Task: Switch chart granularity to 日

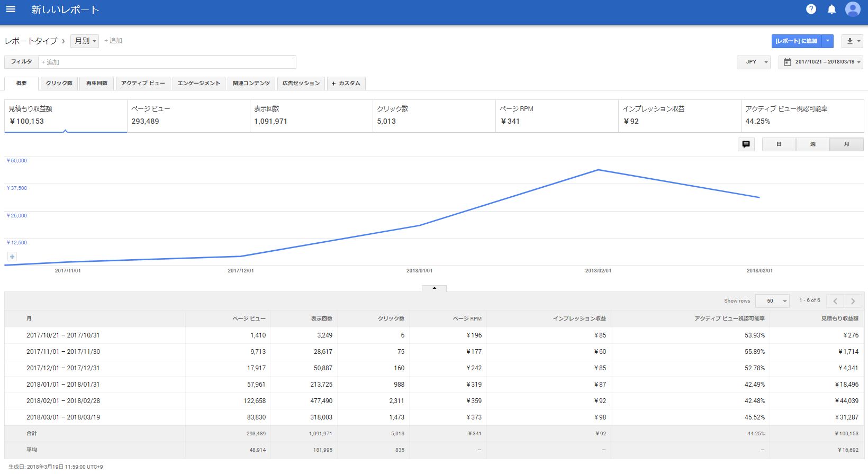Action: click(x=779, y=144)
